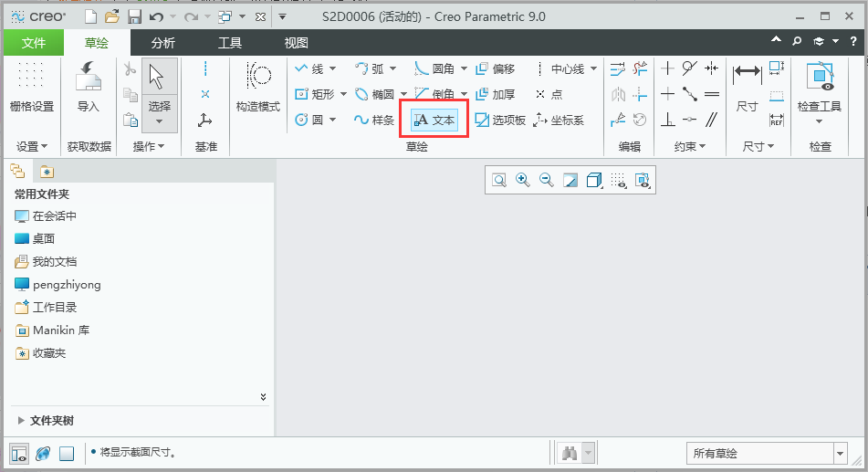Toggle the browser display icon in status bar
Image resolution: width=868 pixels, height=472 pixels.
(43, 453)
